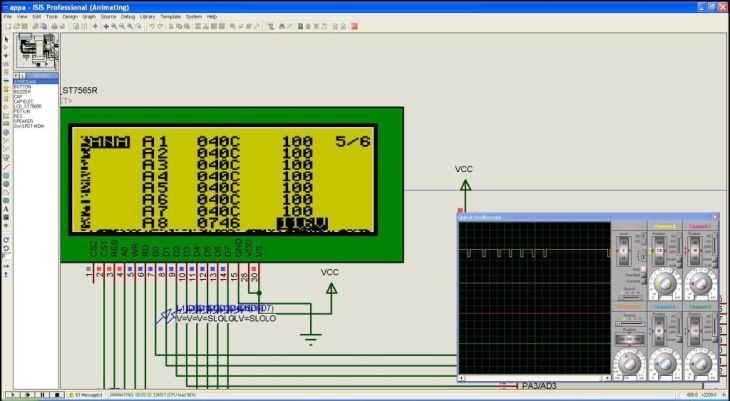Click the Rotate clockwise icon
Screen dimensions: 730x401
(6, 240)
